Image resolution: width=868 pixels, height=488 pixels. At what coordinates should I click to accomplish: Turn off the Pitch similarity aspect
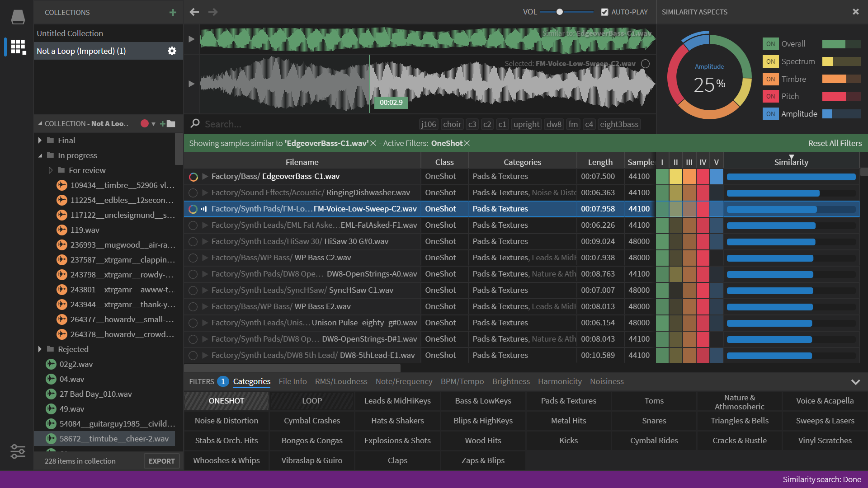point(770,96)
